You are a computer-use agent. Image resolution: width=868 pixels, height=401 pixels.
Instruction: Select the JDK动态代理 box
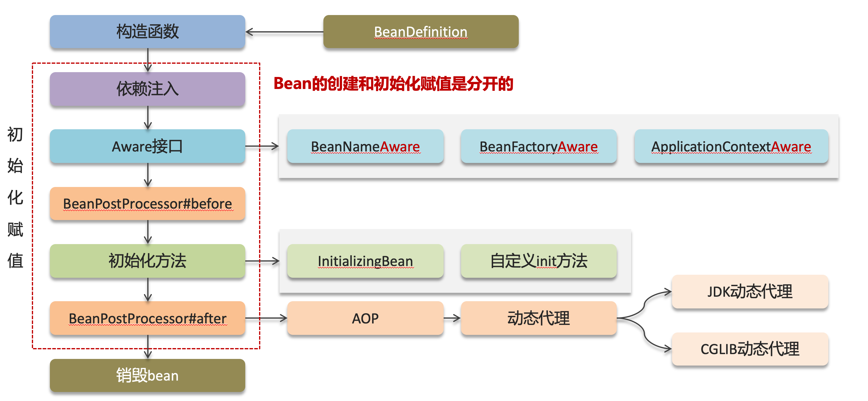pos(750,292)
